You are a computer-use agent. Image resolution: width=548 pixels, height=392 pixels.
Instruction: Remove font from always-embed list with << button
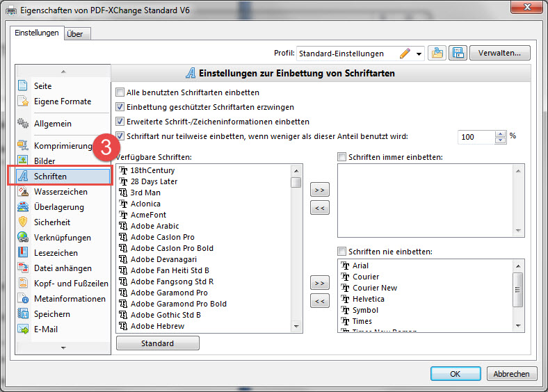[320, 208]
